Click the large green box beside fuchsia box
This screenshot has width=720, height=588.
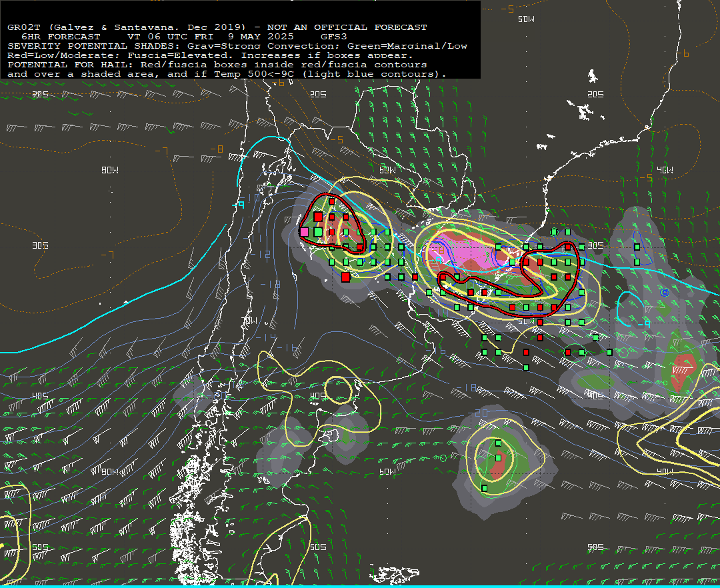click(x=318, y=232)
